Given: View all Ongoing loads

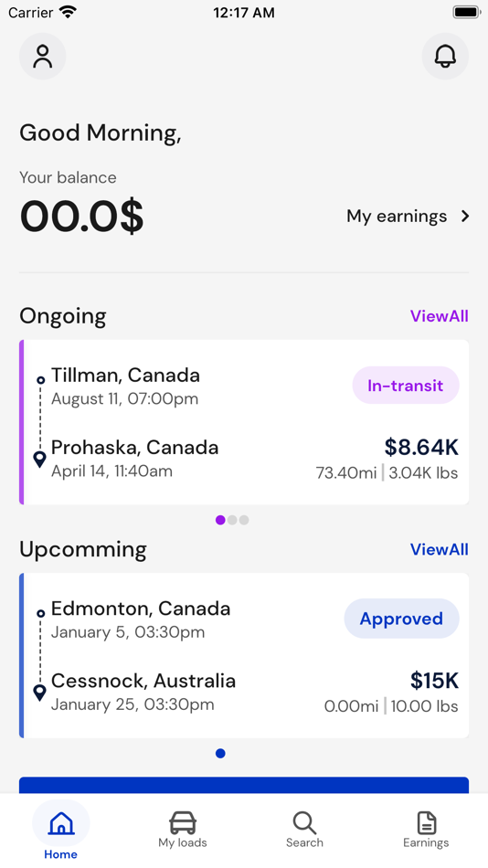Looking at the screenshot, I should click(x=440, y=316).
